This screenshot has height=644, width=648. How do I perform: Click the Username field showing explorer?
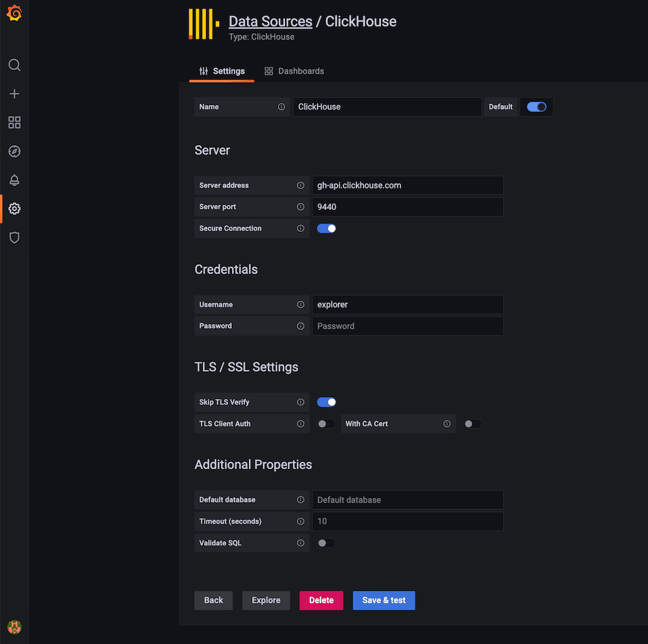pos(408,305)
